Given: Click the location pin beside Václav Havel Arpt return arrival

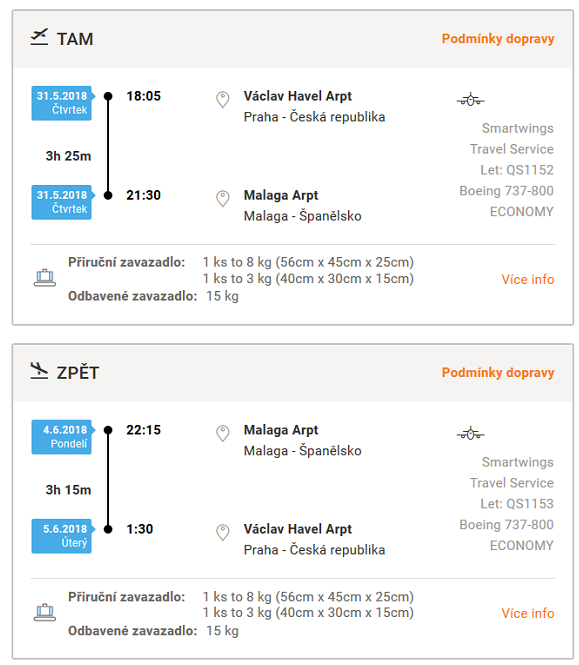Looking at the screenshot, I should pos(223,532).
